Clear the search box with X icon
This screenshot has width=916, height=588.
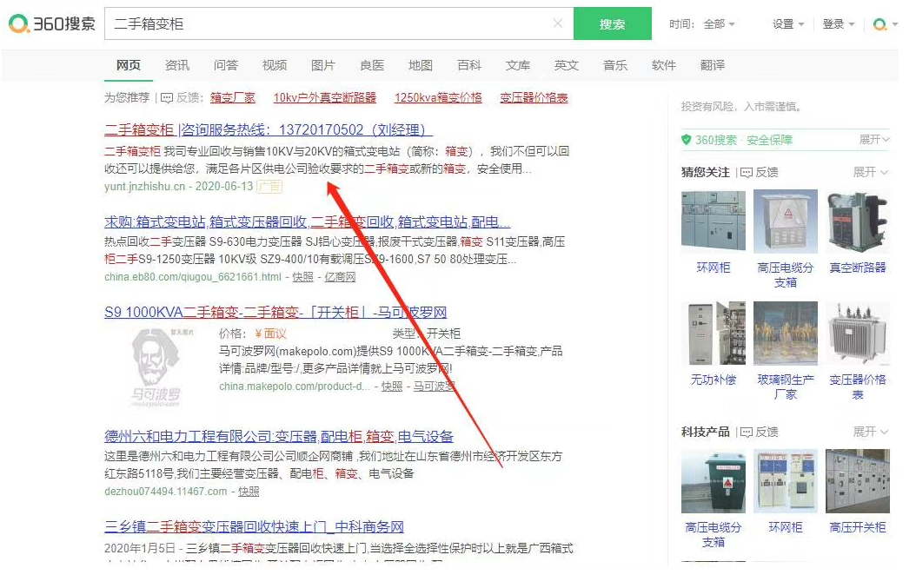click(557, 23)
